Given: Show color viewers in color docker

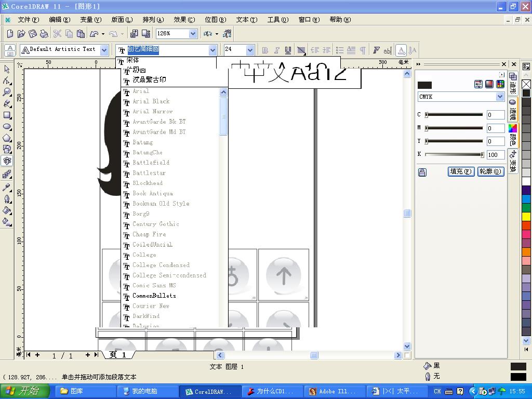Looking at the screenshot, I should (x=489, y=84).
